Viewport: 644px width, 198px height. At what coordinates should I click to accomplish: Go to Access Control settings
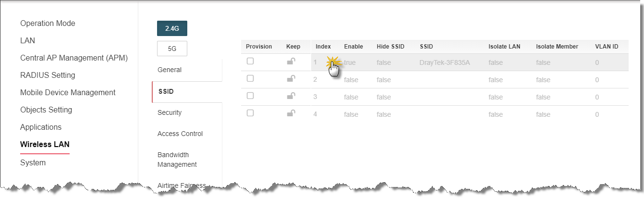coord(180,134)
